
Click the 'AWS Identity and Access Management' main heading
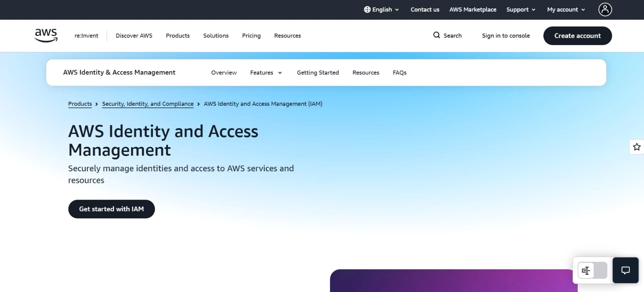coord(163,141)
